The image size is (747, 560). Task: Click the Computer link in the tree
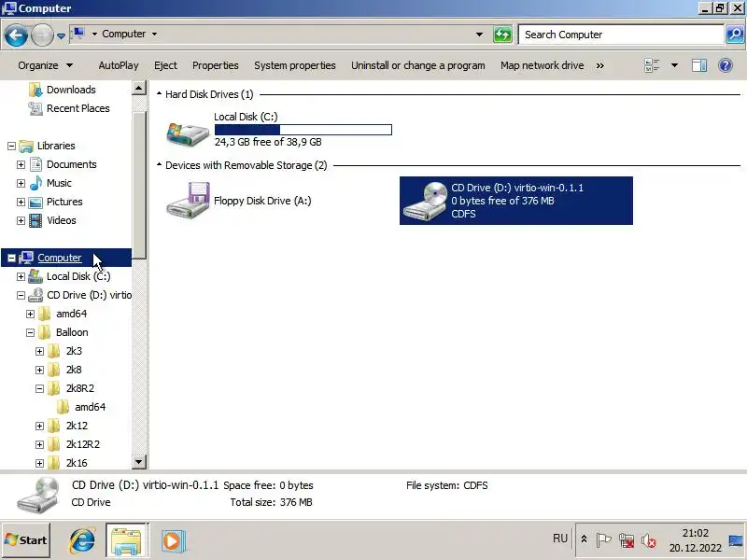click(x=60, y=258)
